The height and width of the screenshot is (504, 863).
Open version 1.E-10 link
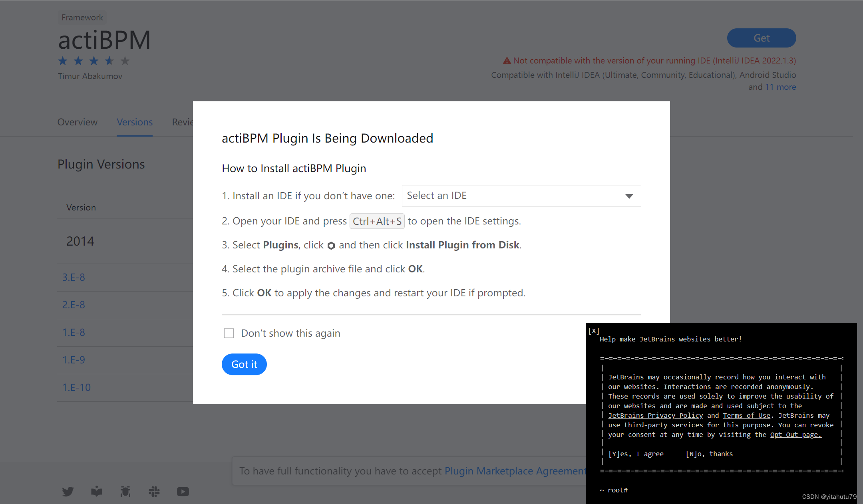pos(76,387)
